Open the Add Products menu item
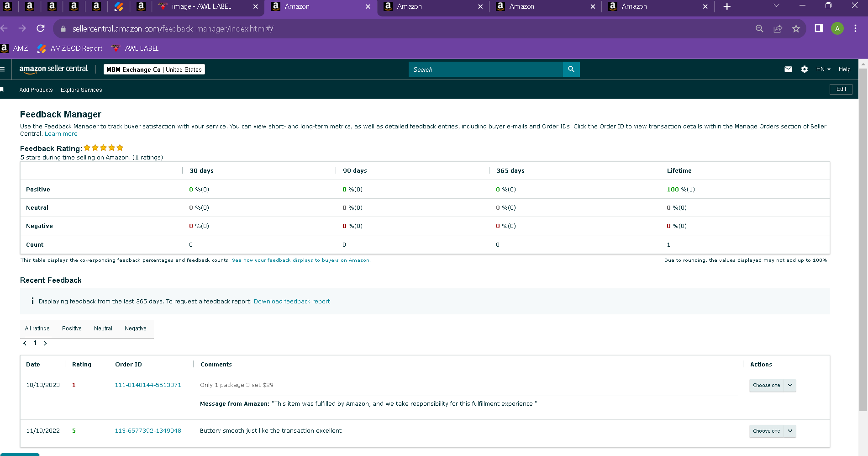 point(36,90)
